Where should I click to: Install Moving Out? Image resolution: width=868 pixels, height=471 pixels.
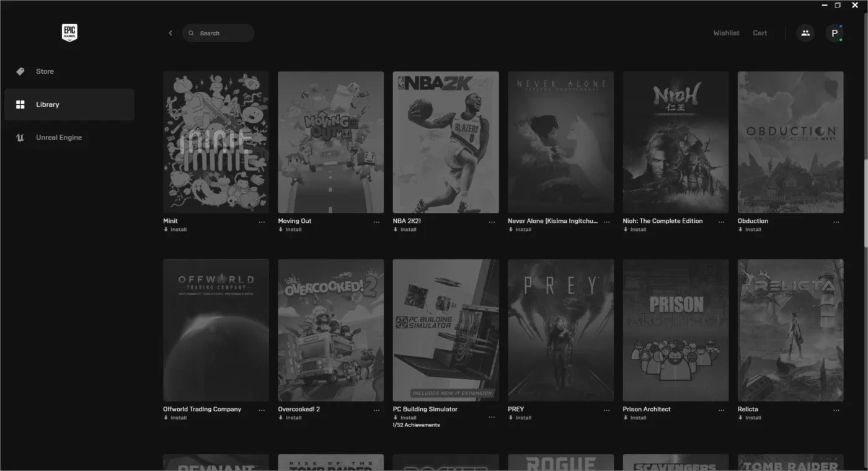pos(290,230)
